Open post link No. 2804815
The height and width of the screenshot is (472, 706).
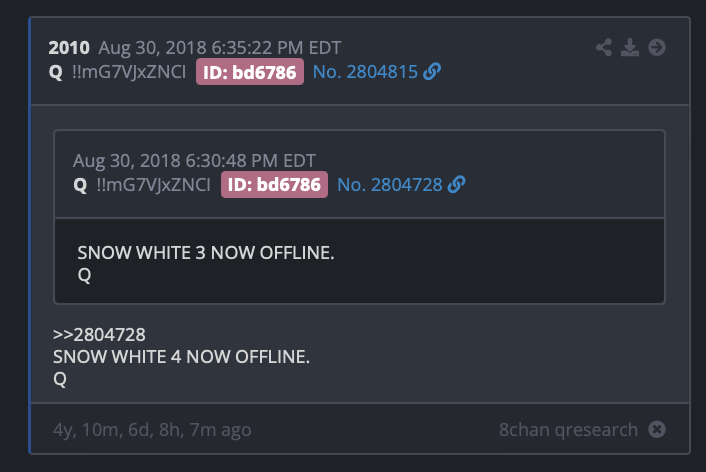point(365,72)
